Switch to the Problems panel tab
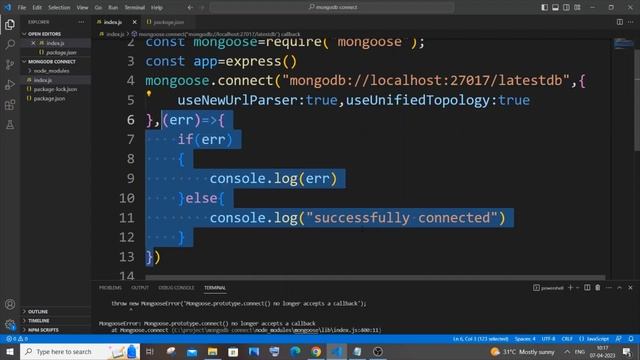The image size is (640, 360). click(110, 288)
